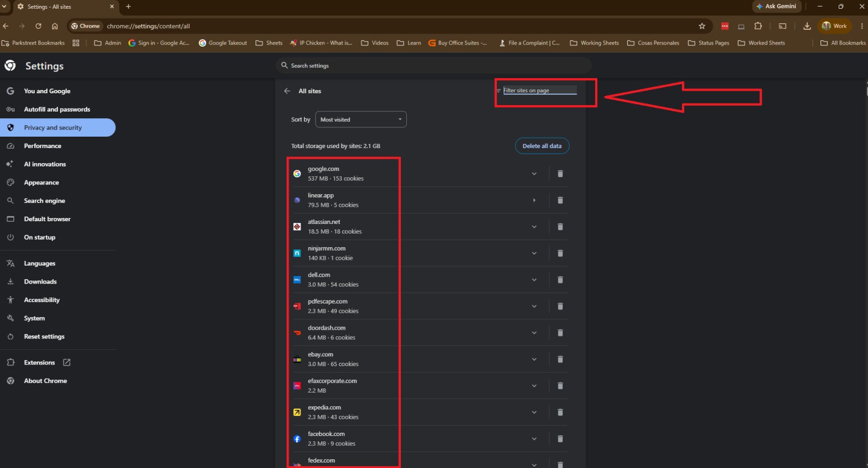Screen dimensions: 868x468
Task: Expand dell.com chevron
Action: coord(534,280)
